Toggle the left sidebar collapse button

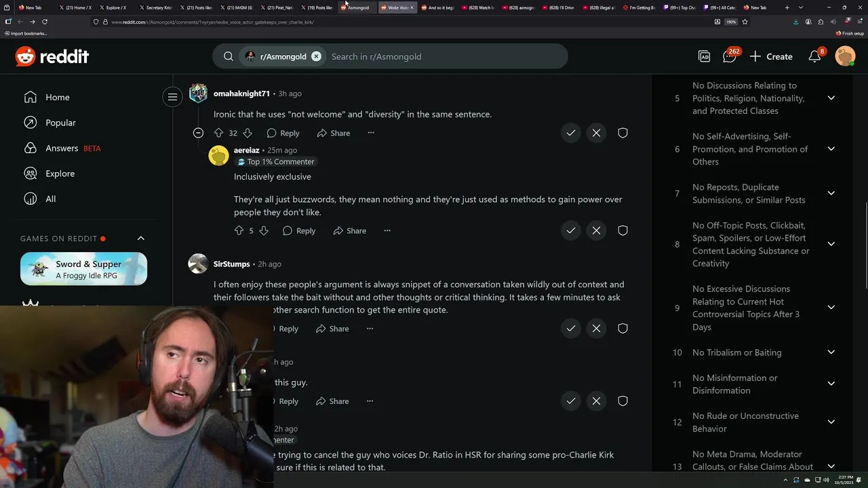(172, 97)
